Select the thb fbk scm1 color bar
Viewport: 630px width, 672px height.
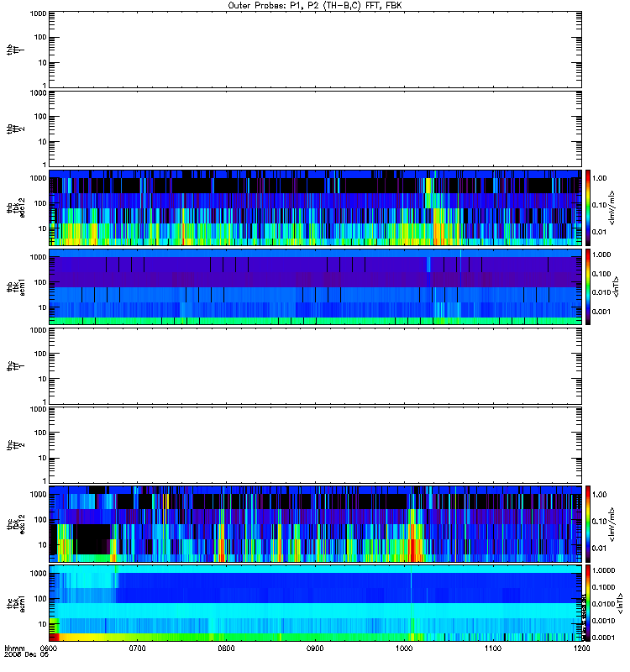click(x=588, y=286)
